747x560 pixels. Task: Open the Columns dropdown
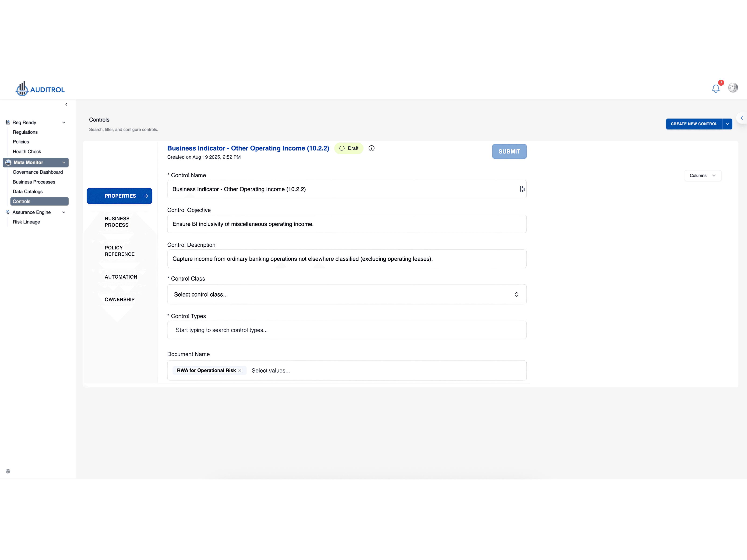(702, 175)
